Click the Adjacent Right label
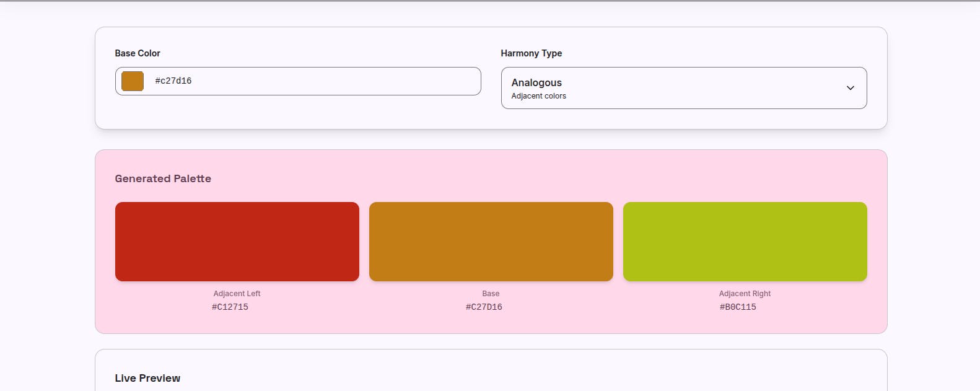The width and height of the screenshot is (980, 391). coord(745,294)
